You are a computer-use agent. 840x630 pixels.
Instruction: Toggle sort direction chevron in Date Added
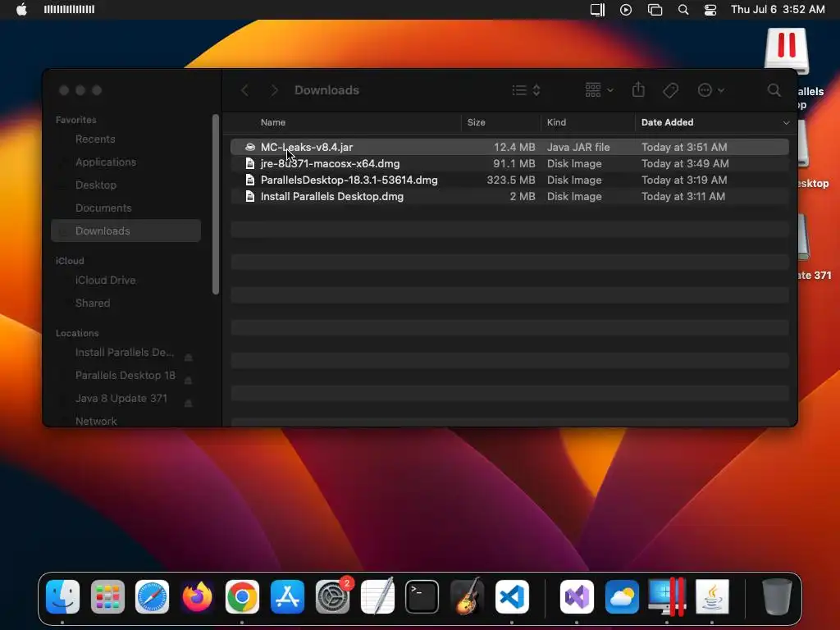tap(786, 123)
